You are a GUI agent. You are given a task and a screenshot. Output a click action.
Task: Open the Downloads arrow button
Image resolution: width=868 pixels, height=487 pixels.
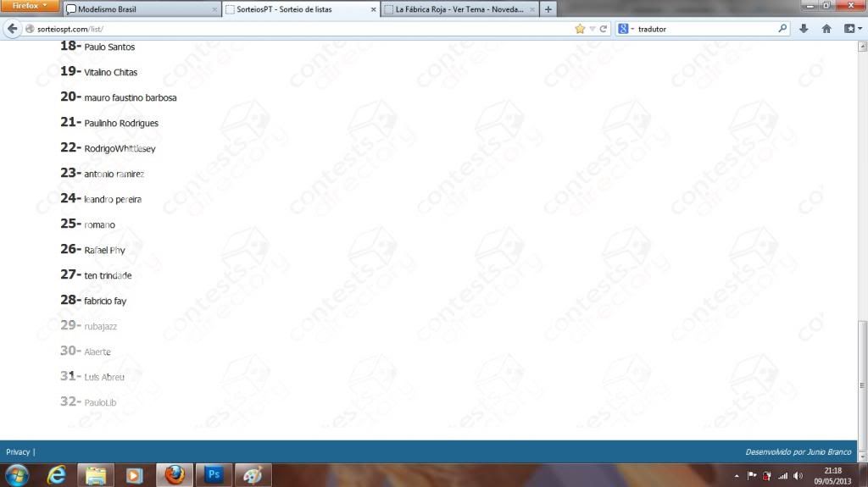coord(804,29)
